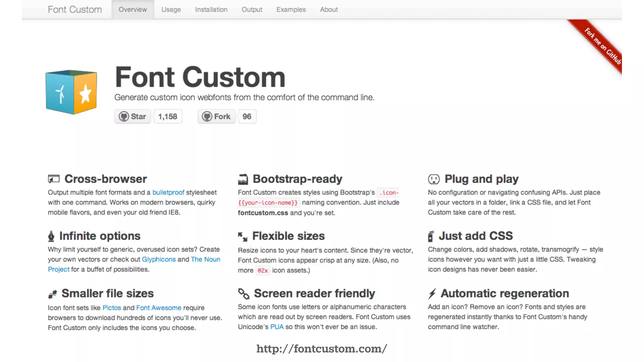The image size is (644, 362).
Task: Click the Flexible sizes resize arrows icon
Action: click(x=243, y=237)
